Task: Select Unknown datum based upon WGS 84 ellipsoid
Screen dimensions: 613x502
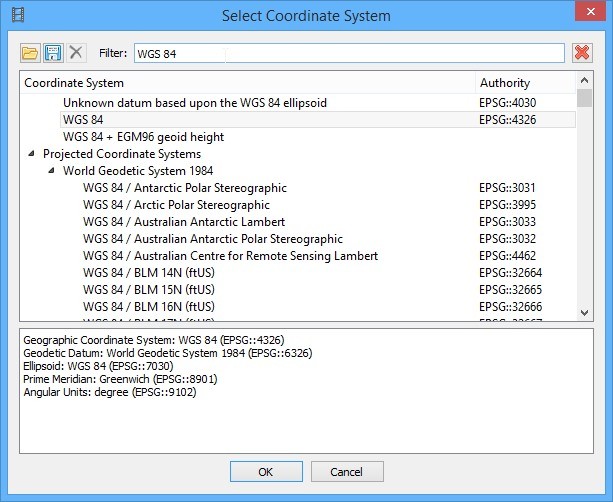Action: point(195,103)
